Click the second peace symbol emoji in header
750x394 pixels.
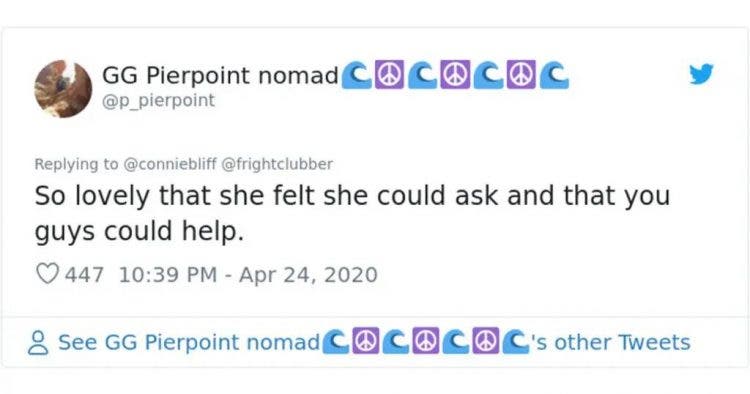pos(455,76)
